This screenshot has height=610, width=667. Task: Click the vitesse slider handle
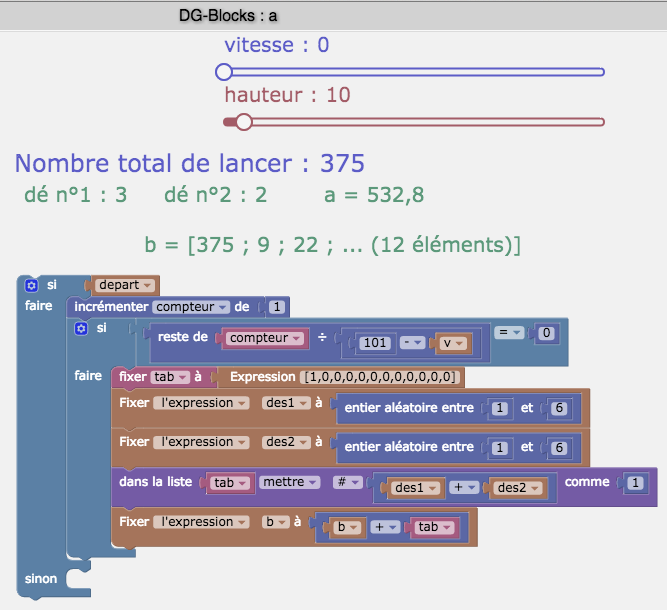(224, 71)
